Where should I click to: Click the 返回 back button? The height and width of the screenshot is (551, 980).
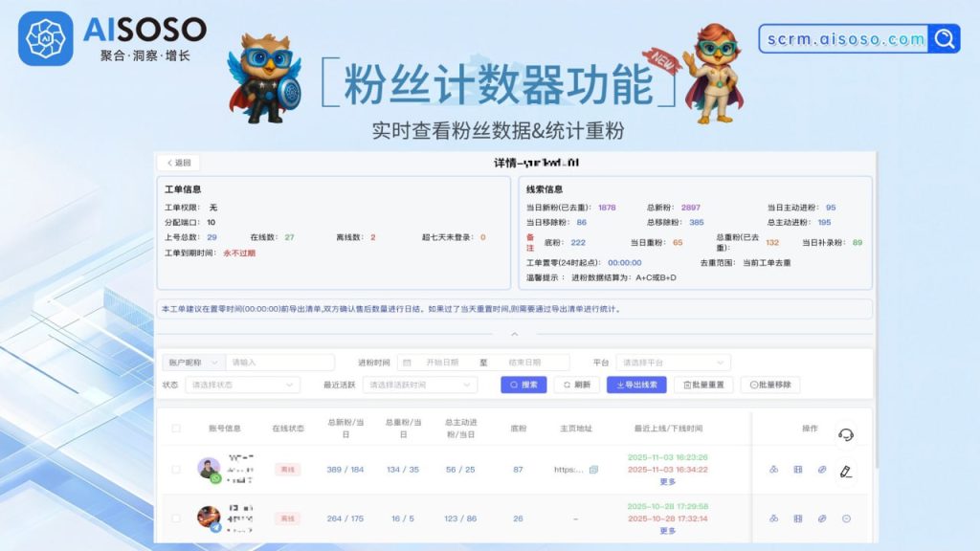click(178, 163)
